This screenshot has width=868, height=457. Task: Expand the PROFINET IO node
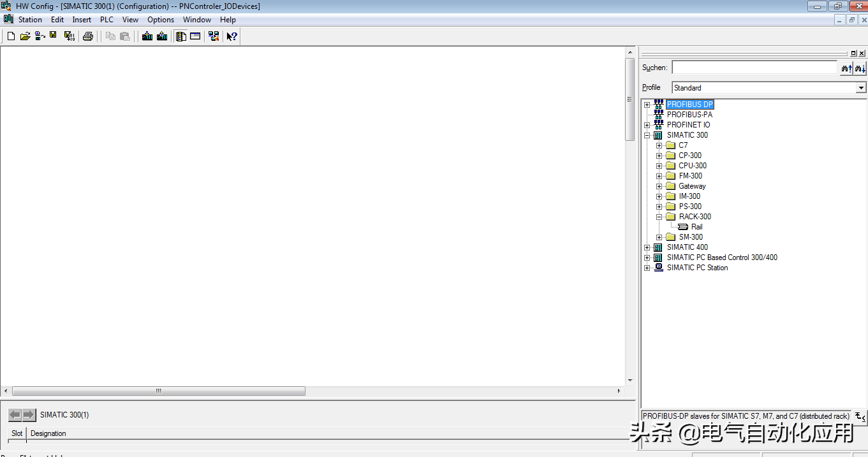tap(647, 125)
